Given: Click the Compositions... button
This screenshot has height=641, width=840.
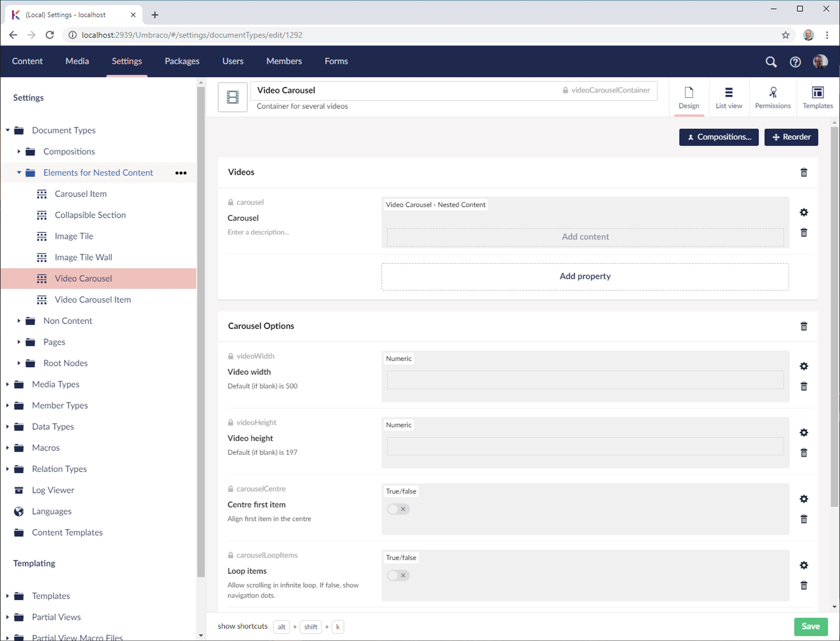Looking at the screenshot, I should (x=719, y=137).
